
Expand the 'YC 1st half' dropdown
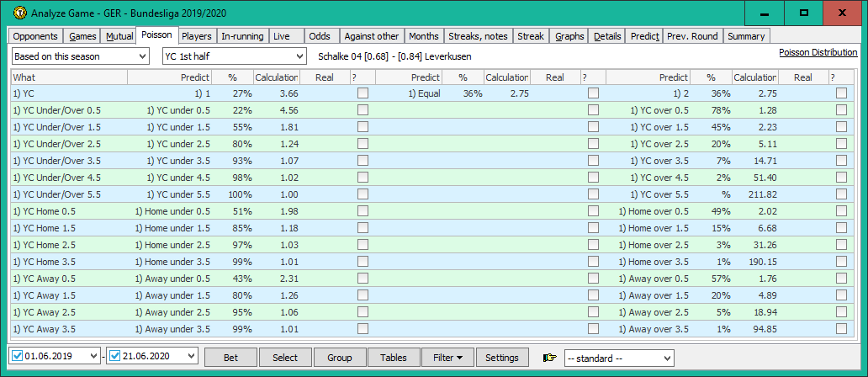tap(234, 56)
